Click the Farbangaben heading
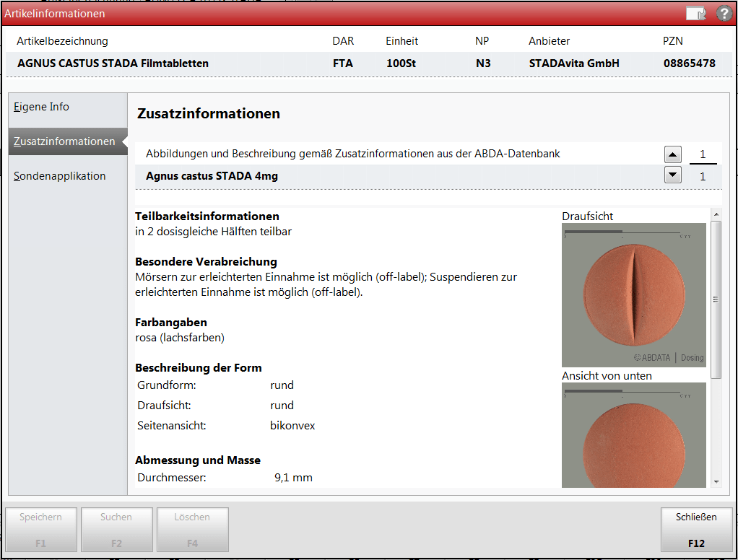 [x=171, y=322]
